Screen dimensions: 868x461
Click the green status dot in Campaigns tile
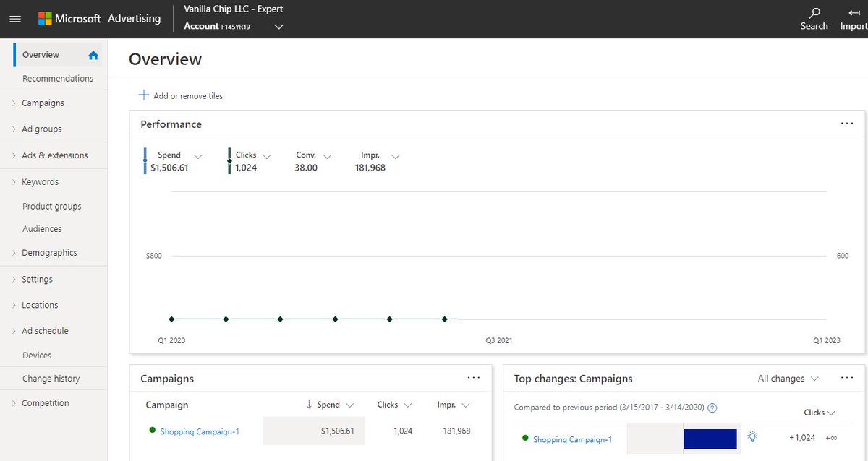point(152,430)
